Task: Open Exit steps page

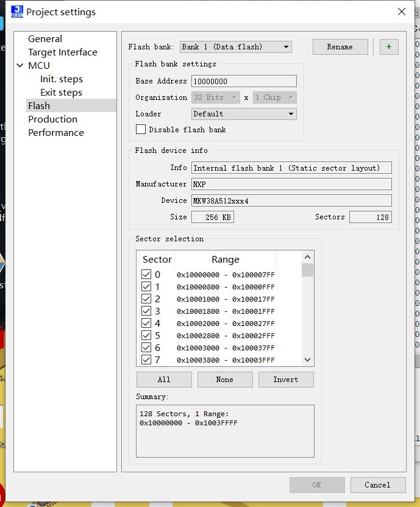Action: (61, 93)
